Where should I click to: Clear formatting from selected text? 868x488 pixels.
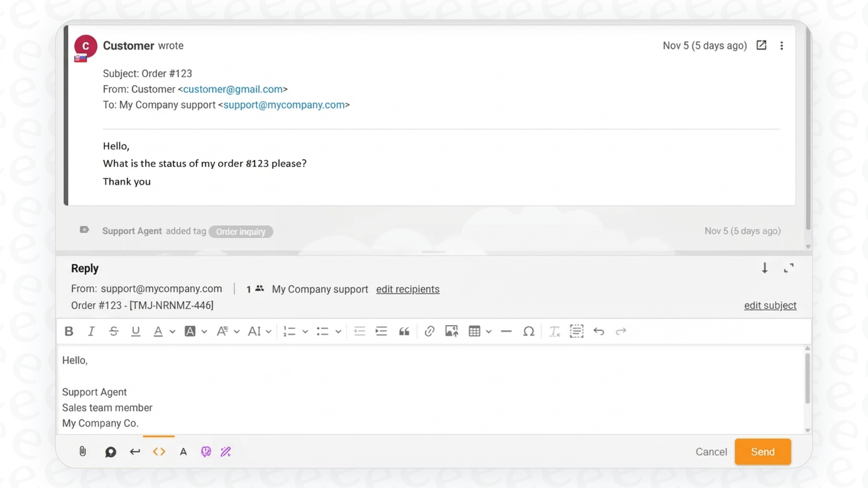pyautogui.click(x=554, y=331)
